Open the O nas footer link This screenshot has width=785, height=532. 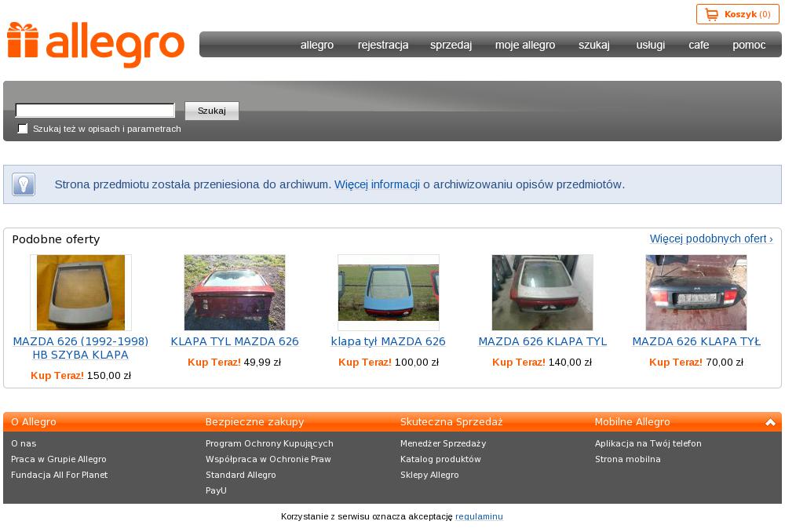(x=24, y=443)
